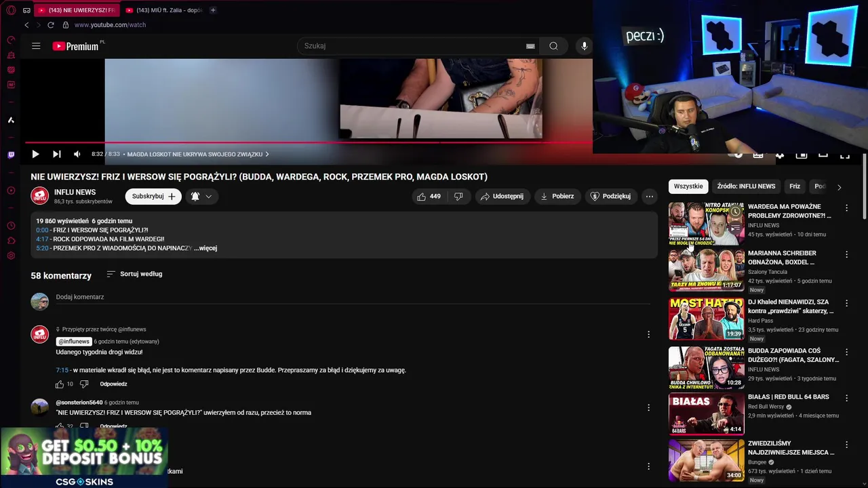The height and width of the screenshot is (488, 868).
Task: Like the pinned @influnews comment
Action: pyautogui.click(x=60, y=384)
